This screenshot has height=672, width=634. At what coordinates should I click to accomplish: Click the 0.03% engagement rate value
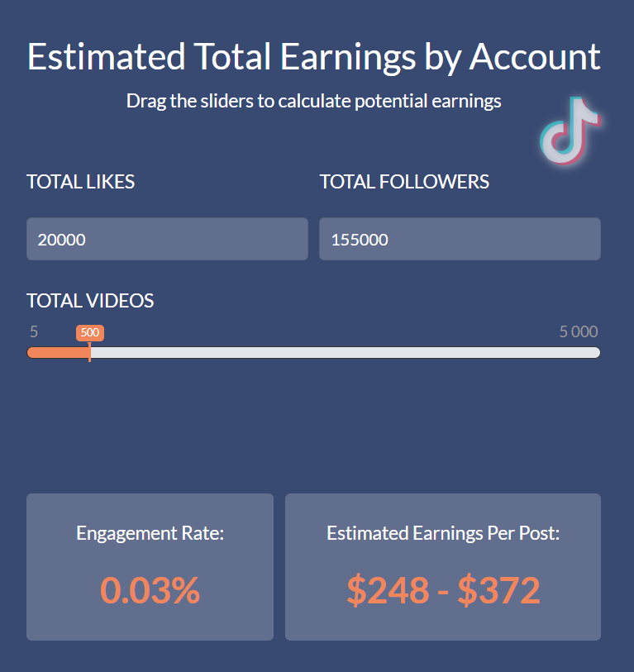(150, 590)
